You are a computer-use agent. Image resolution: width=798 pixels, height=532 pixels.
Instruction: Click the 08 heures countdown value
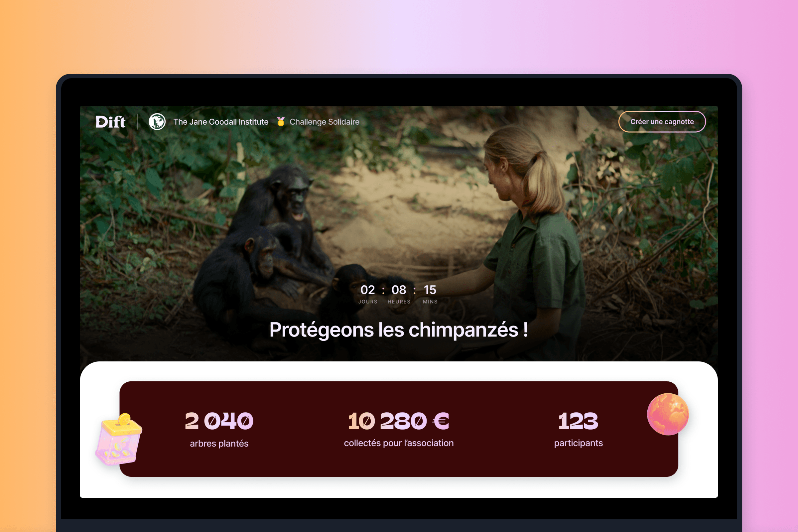coord(399,290)
